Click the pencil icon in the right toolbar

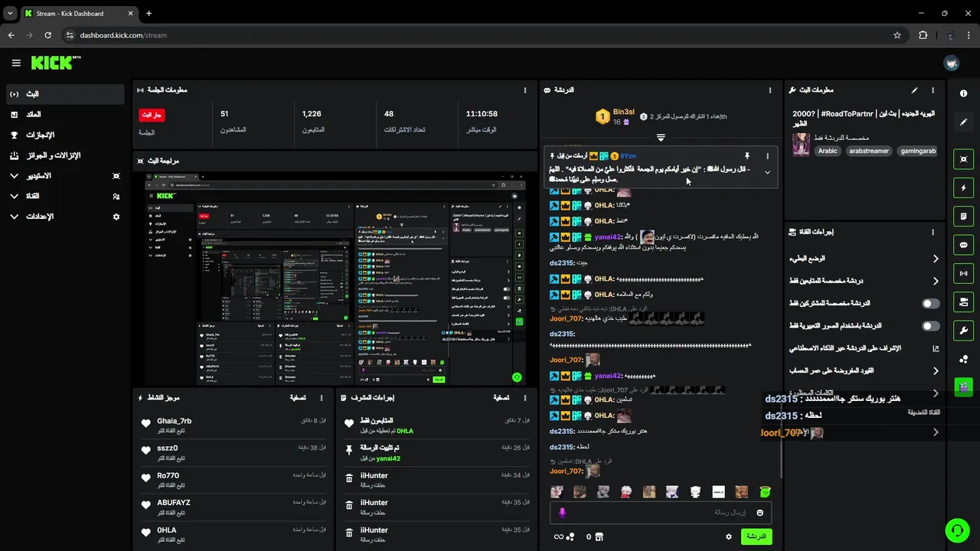point(963,122)
